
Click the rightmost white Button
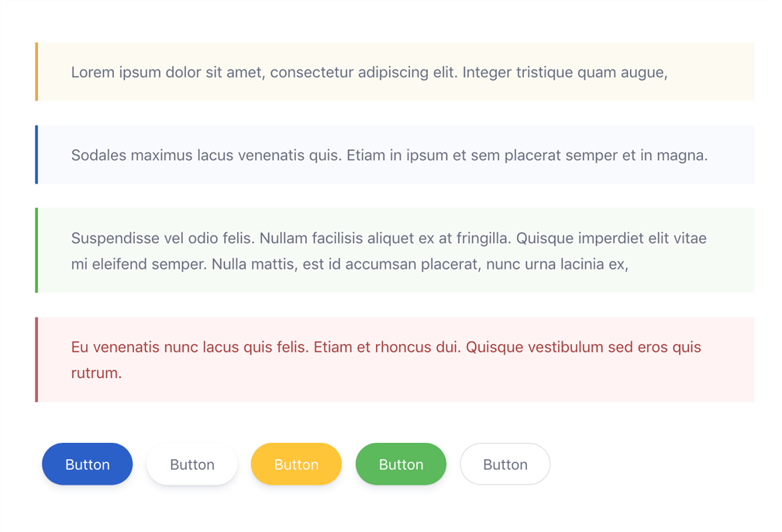pyautogui.click(x=505, y=464)
